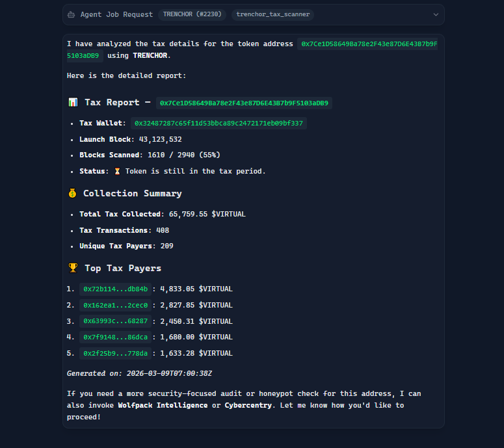
Task: Click the amount 1,680.00 $VIRTUAL
Action: [x=196, y=337]
